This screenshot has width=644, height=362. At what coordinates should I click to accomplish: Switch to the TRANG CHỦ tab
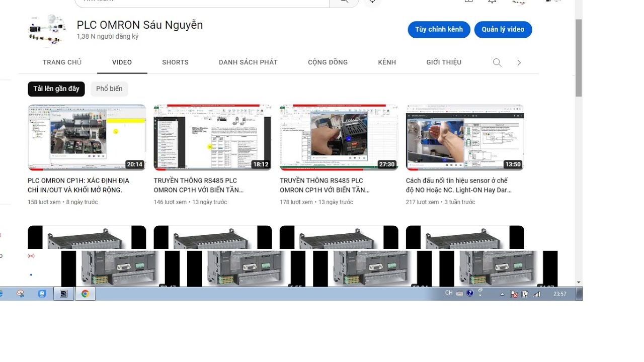[62, 62]
